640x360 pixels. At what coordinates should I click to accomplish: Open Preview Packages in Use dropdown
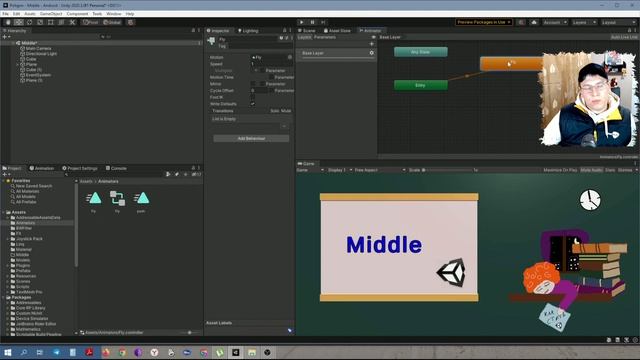(484, 22)
